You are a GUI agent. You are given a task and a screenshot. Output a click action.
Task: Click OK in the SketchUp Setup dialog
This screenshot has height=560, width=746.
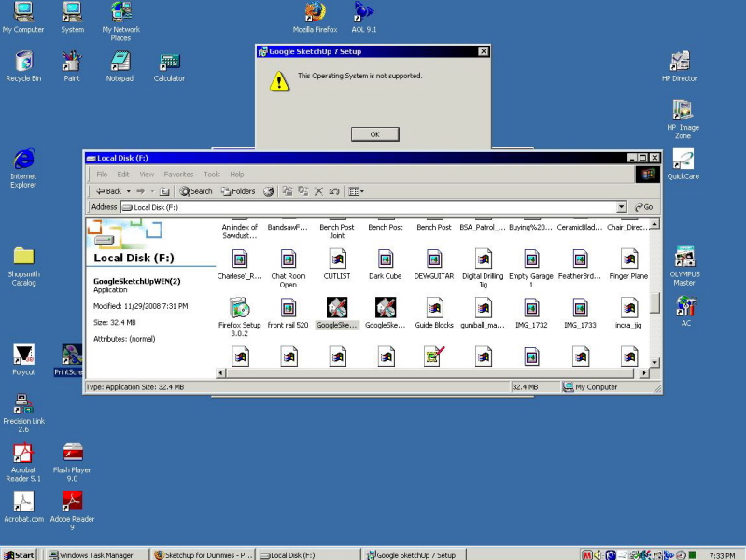(375, 134)
